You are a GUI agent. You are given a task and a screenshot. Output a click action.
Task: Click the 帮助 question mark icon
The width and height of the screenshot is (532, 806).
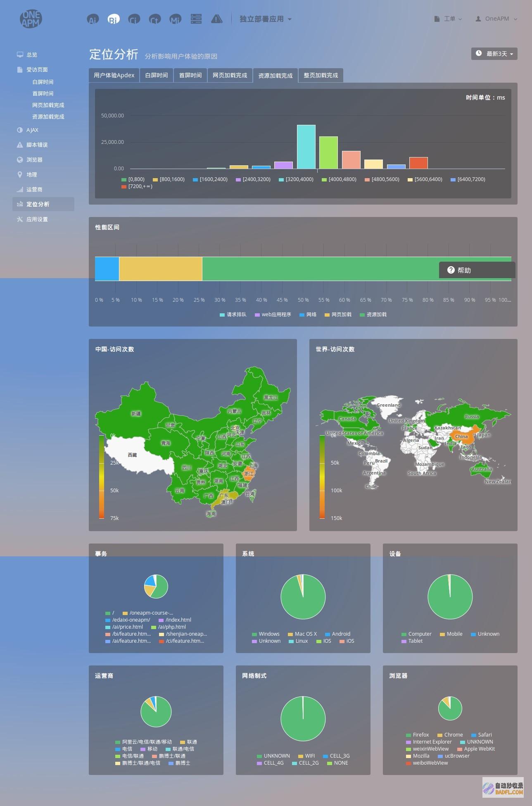pyautogui.click(x=451, y=270)
